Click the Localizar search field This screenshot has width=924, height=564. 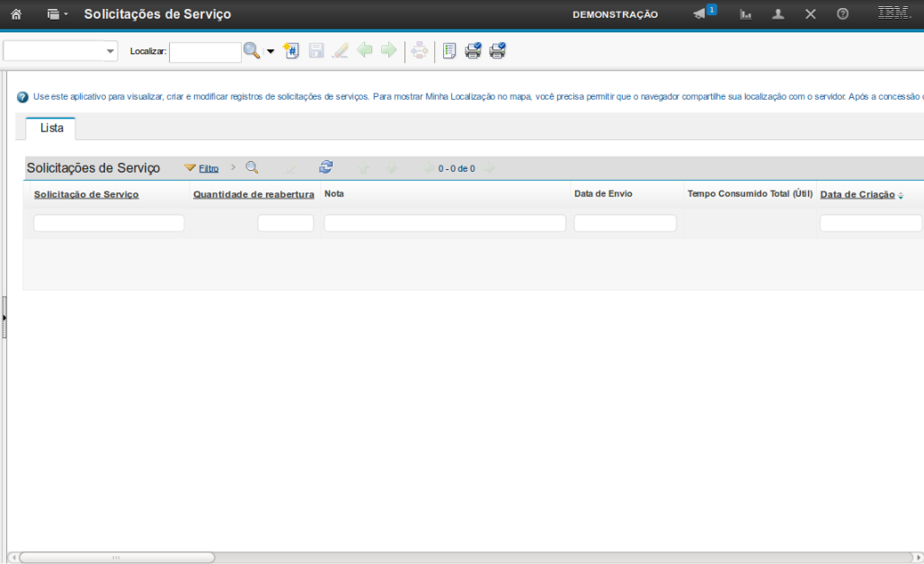(205, 52)
